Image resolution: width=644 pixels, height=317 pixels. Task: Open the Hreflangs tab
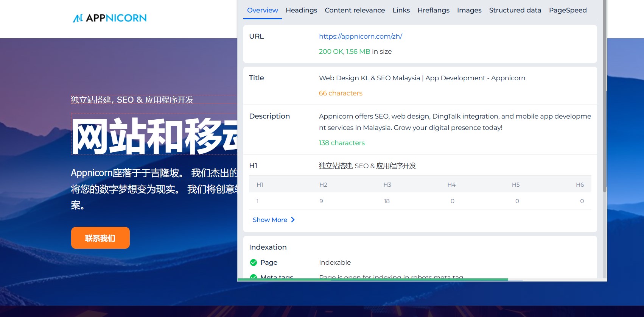(x=433, y=10)
